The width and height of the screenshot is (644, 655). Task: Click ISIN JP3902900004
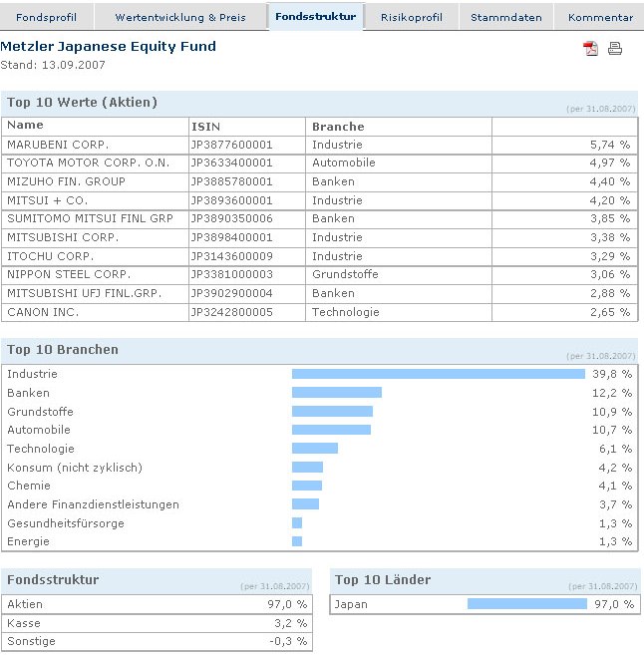232,293
